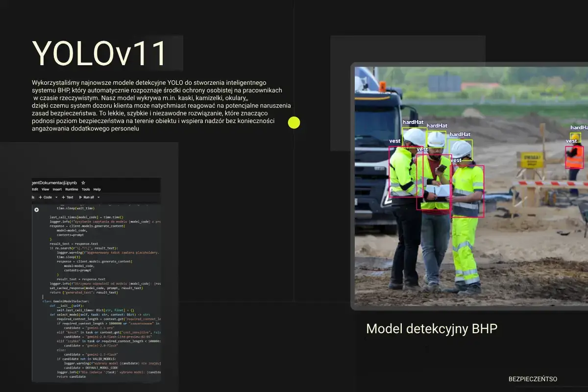The image size is (588, 392).
Task: Expand the dropdown arrow beside Run all
Action: (98, 197)
